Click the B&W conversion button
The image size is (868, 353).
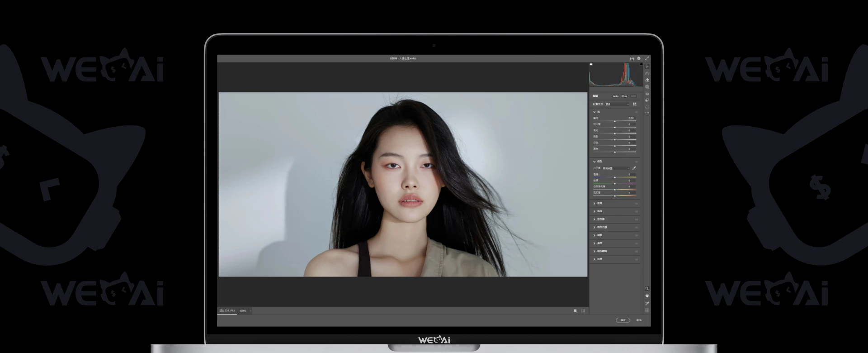point(624,96)
